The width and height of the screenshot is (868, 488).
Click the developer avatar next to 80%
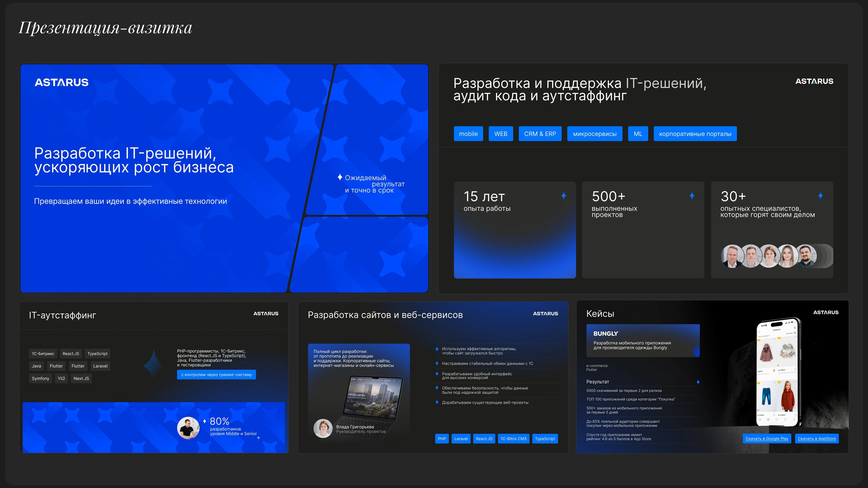pos(188,428)
